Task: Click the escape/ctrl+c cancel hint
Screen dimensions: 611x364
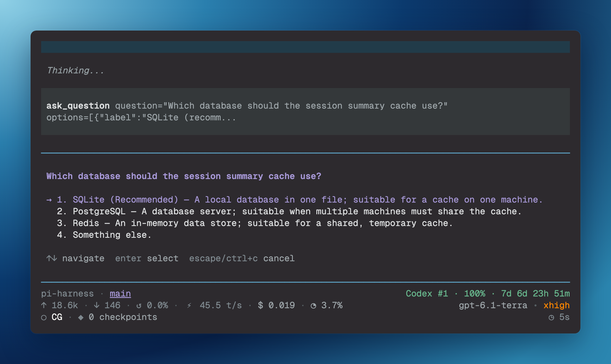Action: pyautogui.click(x=242, y=258)
